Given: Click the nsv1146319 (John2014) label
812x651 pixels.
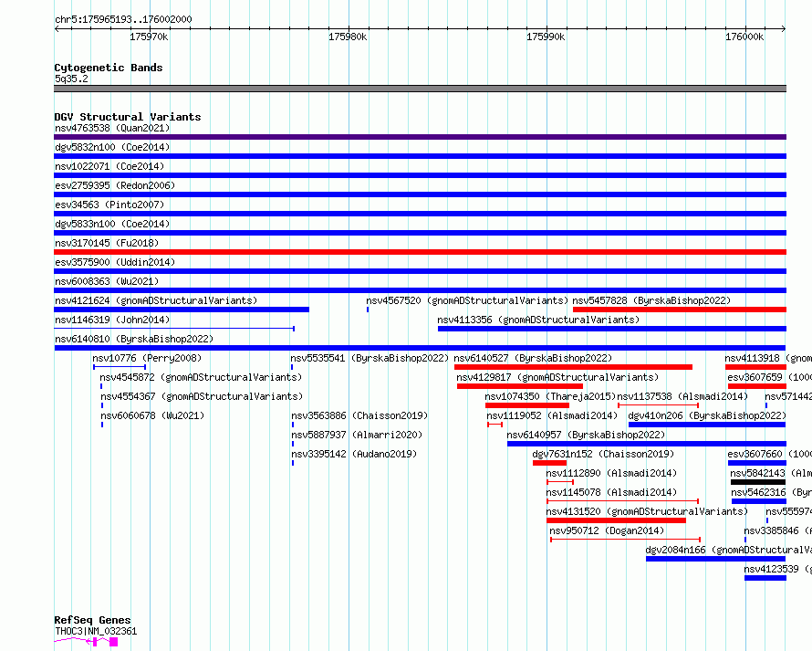Looking at the screenshot, I should [112, 320].
